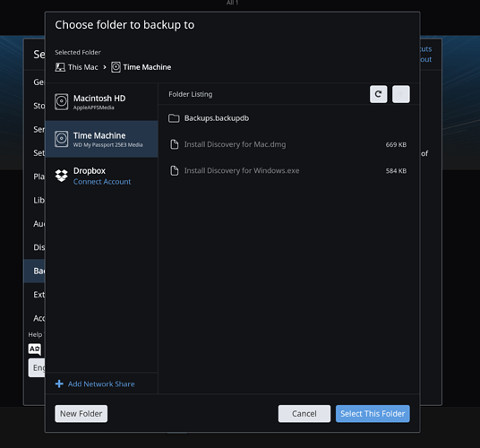Image resolution: width=480 pixels, height=448 pixels.
Task: Click Connect Account link under Dropbox
Action: click(102, 182)
